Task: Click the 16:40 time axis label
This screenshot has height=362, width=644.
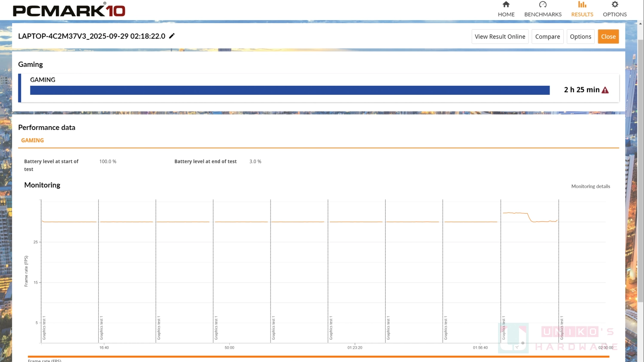Action: 104,347
